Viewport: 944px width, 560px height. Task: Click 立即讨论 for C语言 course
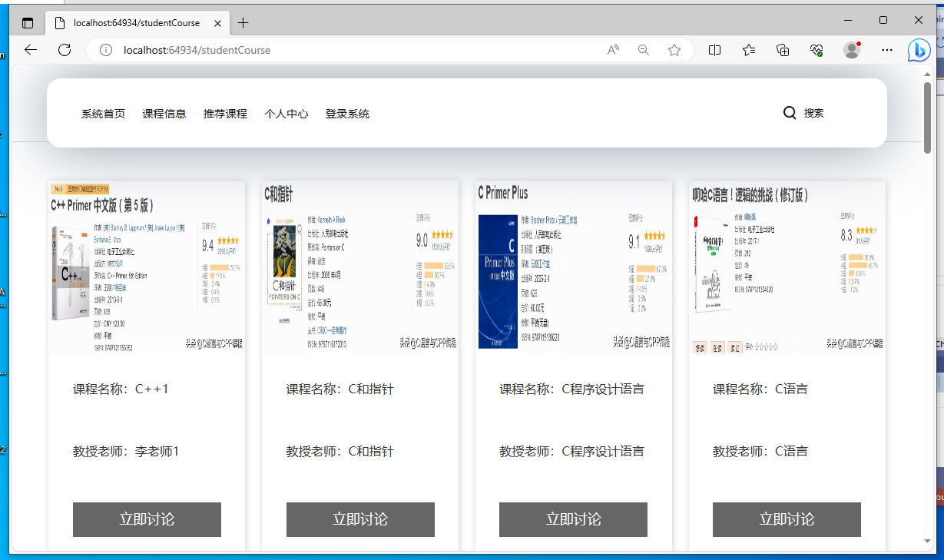tap(787, 519)
